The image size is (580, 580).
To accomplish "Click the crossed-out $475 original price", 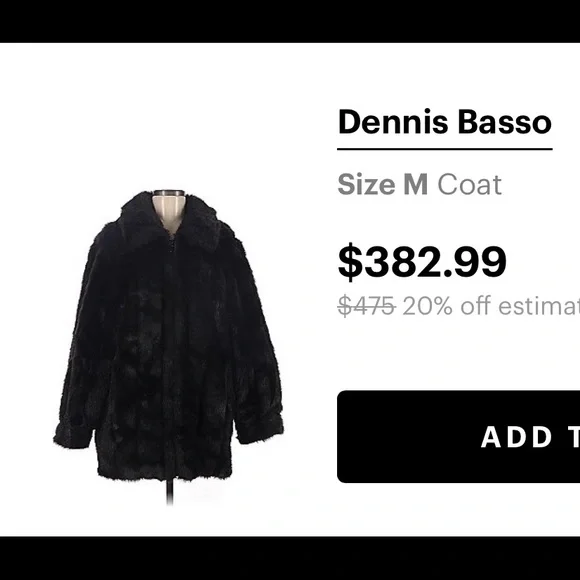I will click(x=367, y=306).
